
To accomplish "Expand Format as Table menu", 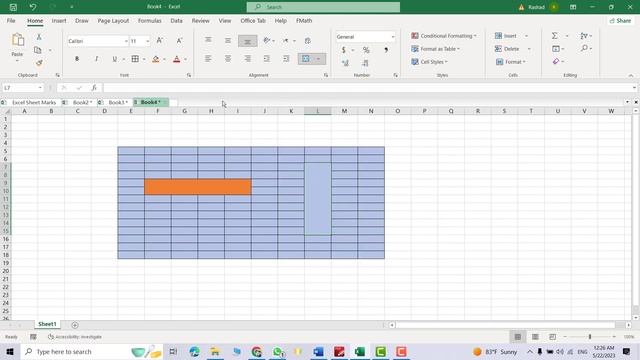I will (x=436, y=49).
